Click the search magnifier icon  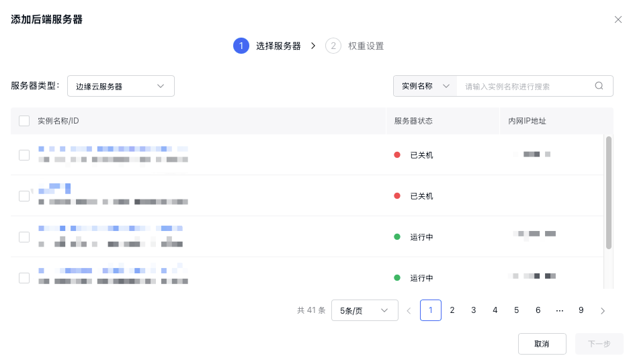(599, 86)
